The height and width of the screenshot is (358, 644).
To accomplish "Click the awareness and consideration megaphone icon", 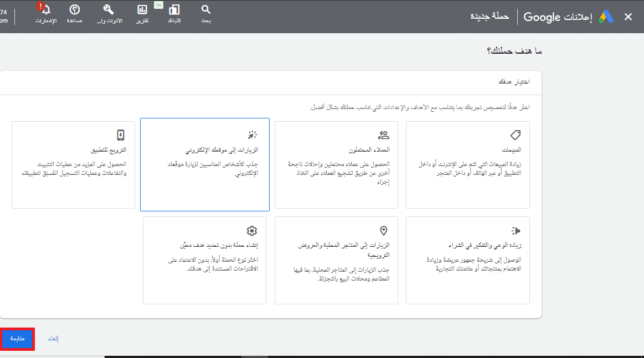I will tap(516, 231).
